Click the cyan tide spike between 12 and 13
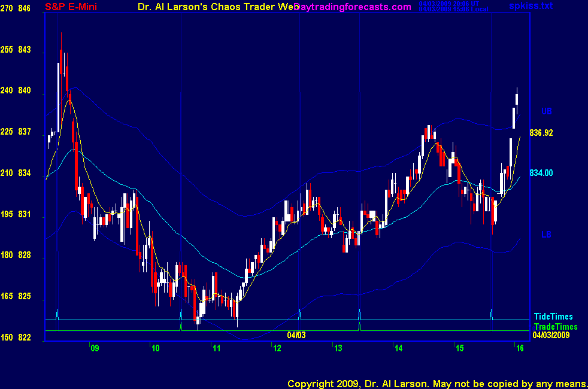588x389 pixels. click(x=299, y=314)
